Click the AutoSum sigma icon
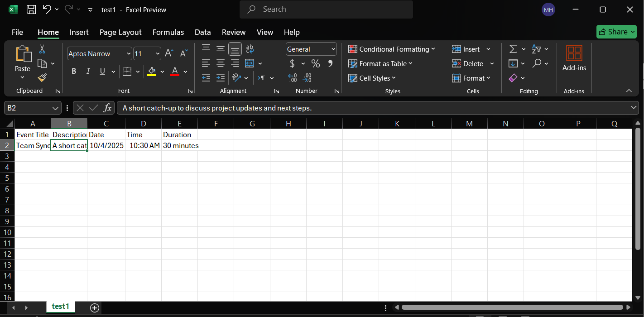Viewport: 644px width, 317px height. point(513,49)
